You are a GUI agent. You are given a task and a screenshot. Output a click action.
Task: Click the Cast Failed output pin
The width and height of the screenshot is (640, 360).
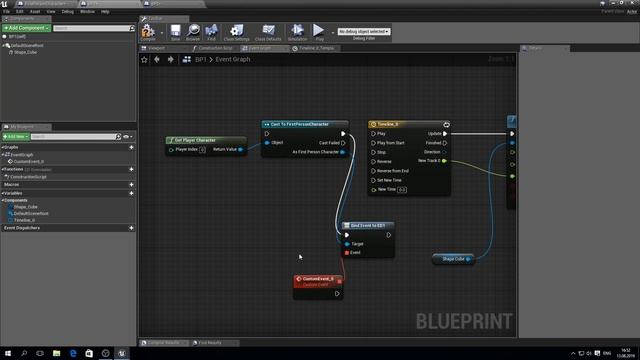pyautogui.click(x=343, y=143)
